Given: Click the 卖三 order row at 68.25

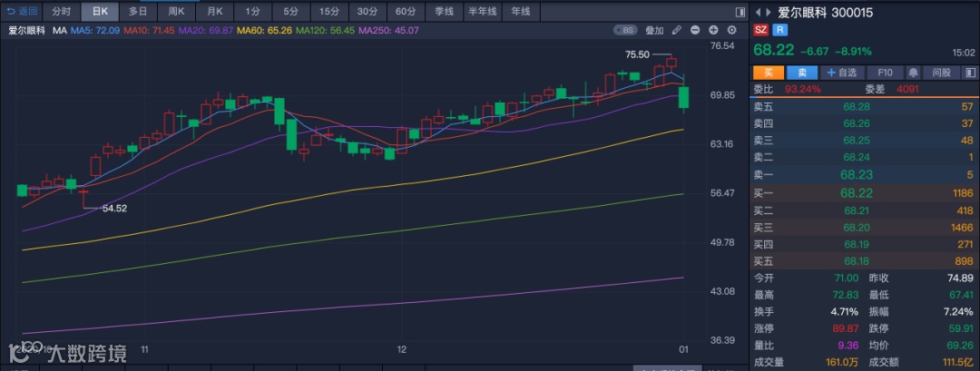Looking at the screenshot, I should [864, 141].
